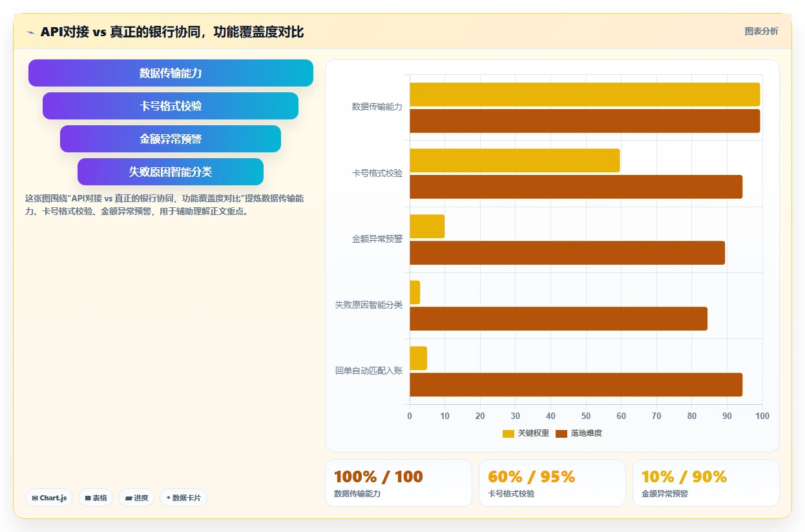Click the brown 回单自动匹配入账 chart bar
Viewport: 805px width, 532px height.
[576, 385]
